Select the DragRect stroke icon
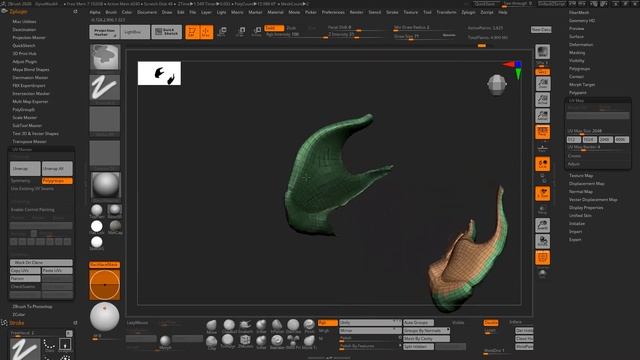This screenshot has width=640, height=360. coord(65,345)
